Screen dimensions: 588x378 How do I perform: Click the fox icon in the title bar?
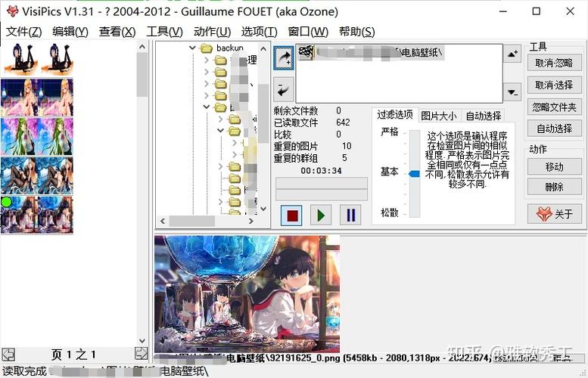(x=12, y=11)
